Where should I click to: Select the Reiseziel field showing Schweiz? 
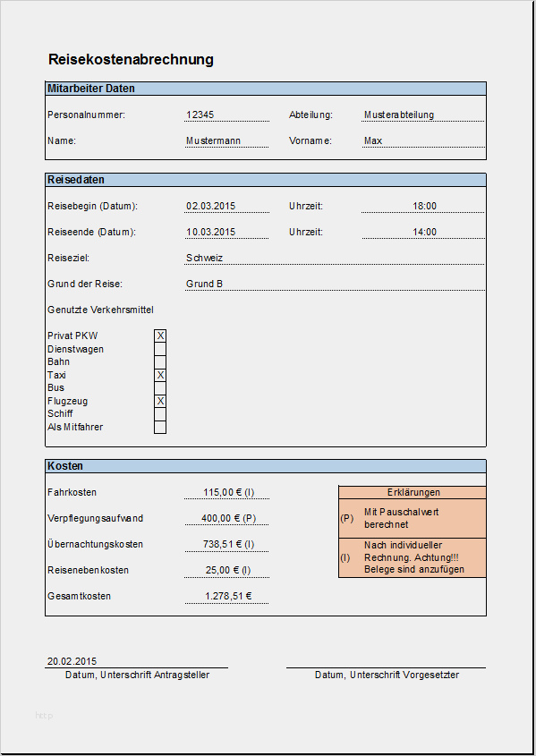(x=334, y=258)
